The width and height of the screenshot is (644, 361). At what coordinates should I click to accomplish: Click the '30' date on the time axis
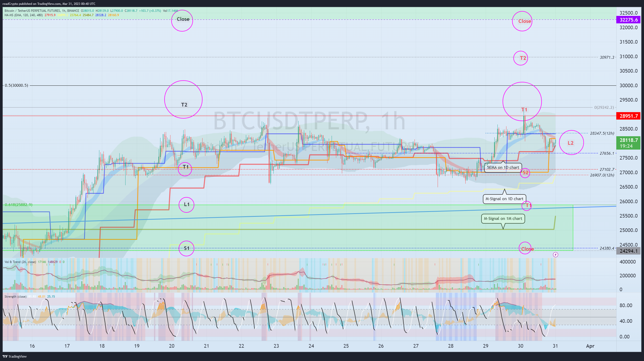pos(520,346)
